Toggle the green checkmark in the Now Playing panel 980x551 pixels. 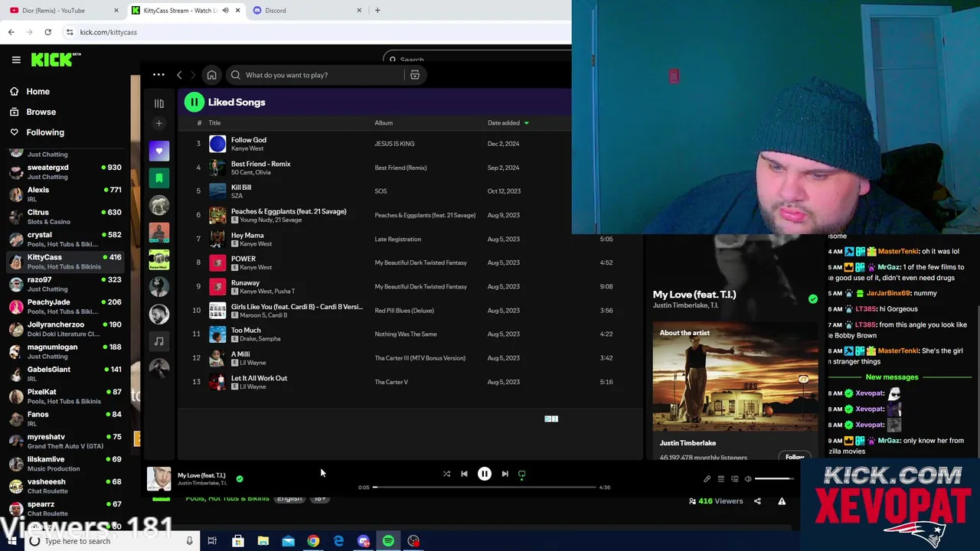(x=813, y=299)
